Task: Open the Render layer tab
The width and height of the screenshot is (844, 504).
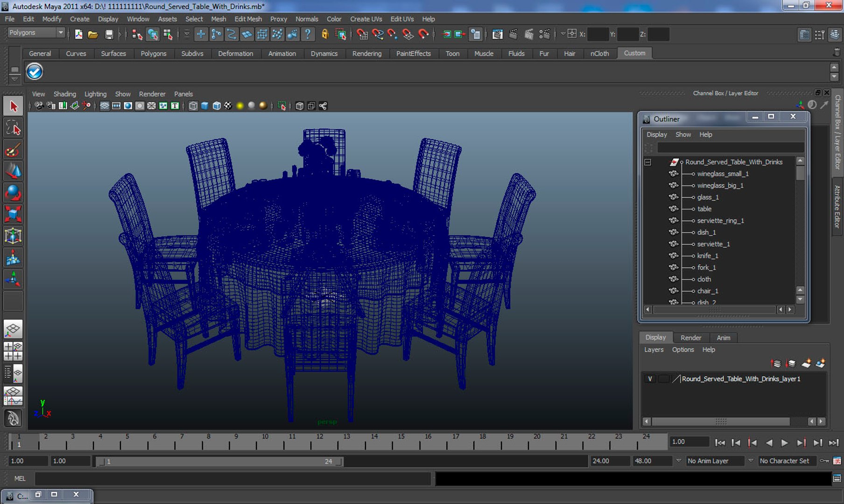Action: click(x=690, y=338)
